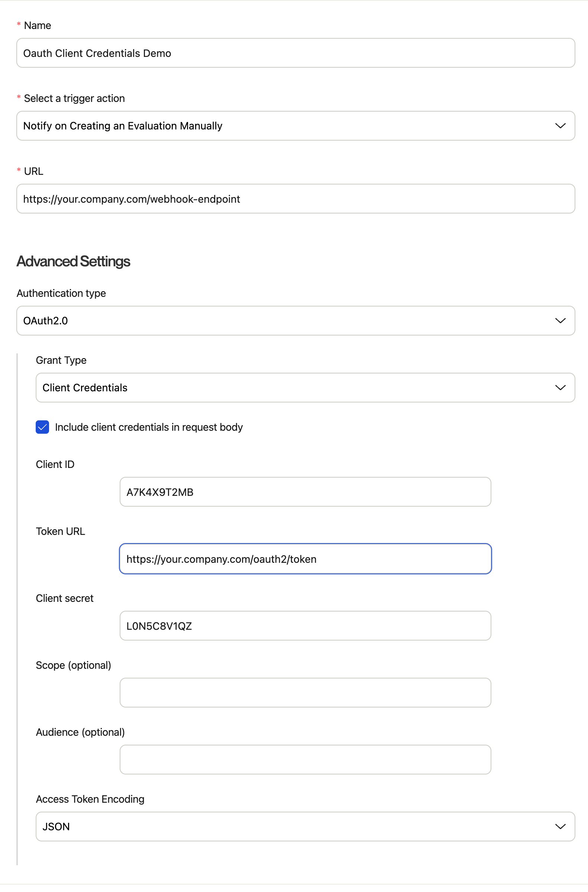Open the 'Notify on Creating an Evaluation Manually' dropdown
The height and width of the screenshot is (892, 588).
coord(295,126)
